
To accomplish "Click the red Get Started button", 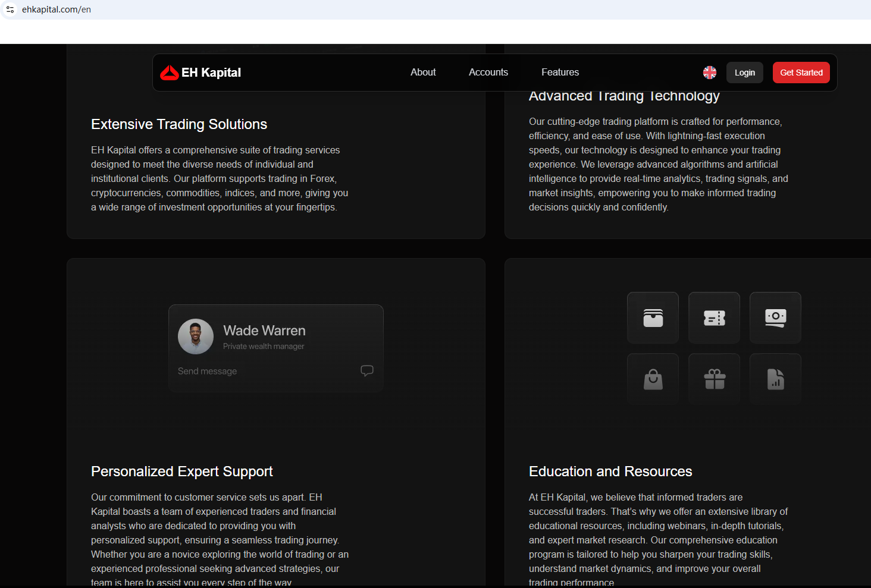I will click(801, 73).
